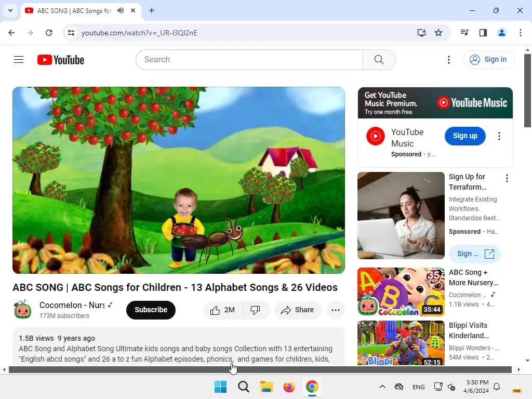Open ABC Song + More Nursery thumbnail

click(x=401, y=292)
